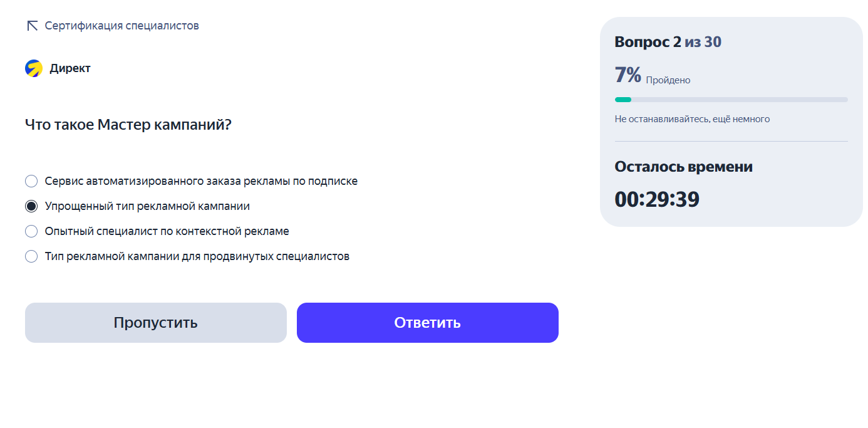Viewport: 868px width, 428px height.
Task: Click the Пройдено label beside the percentage
Action: pyautogui.click(x=668, y=80)
